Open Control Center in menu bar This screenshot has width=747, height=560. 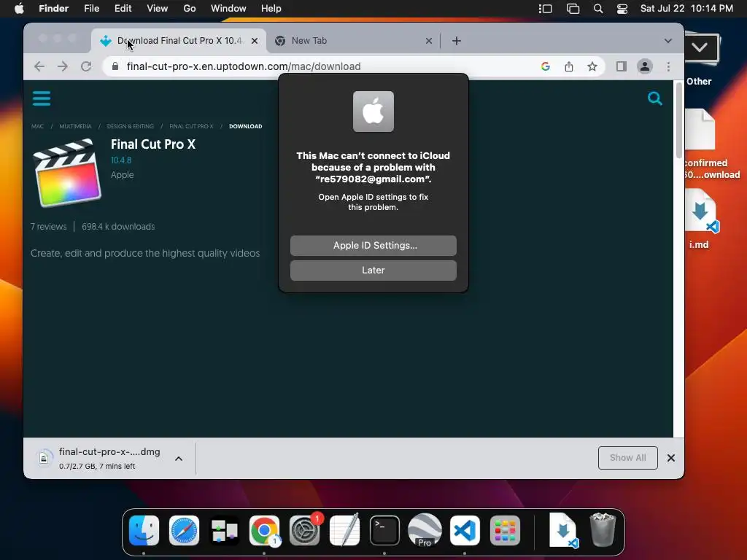tap(622, 9)
